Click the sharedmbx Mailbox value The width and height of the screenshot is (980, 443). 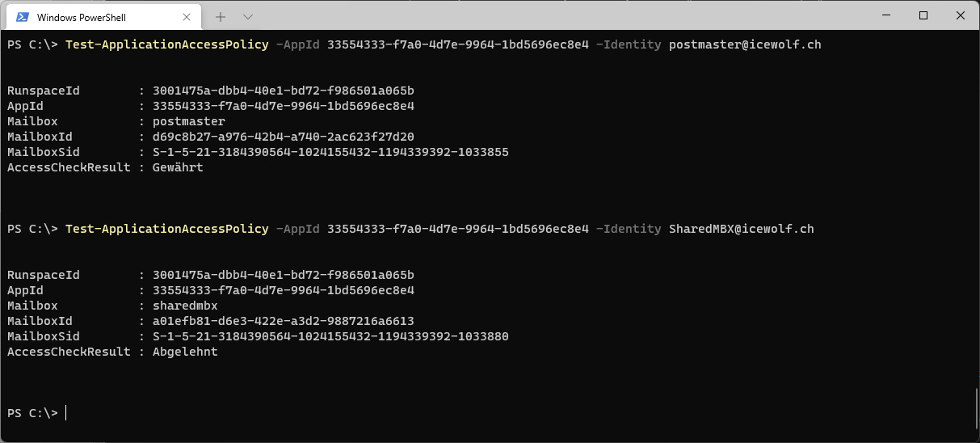(185, 306)
